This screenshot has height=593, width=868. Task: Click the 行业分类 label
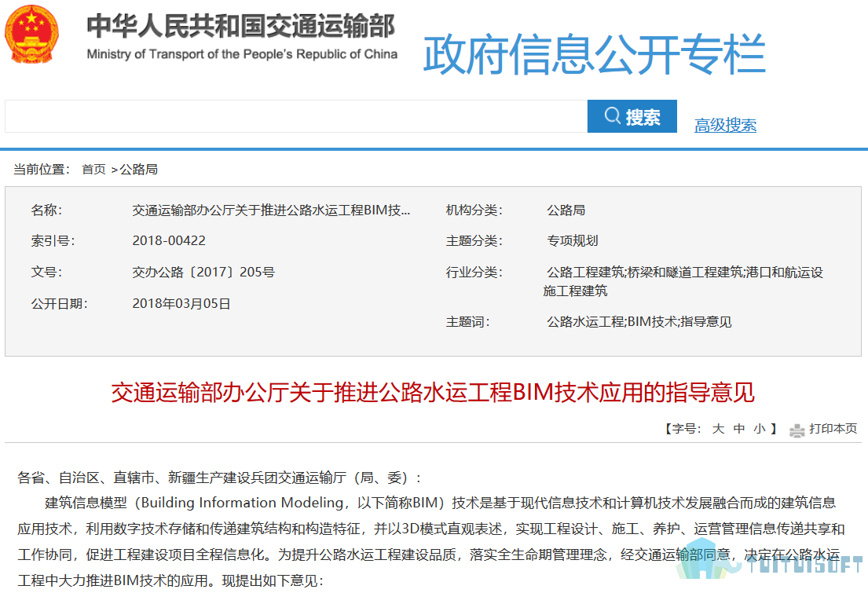474,273
